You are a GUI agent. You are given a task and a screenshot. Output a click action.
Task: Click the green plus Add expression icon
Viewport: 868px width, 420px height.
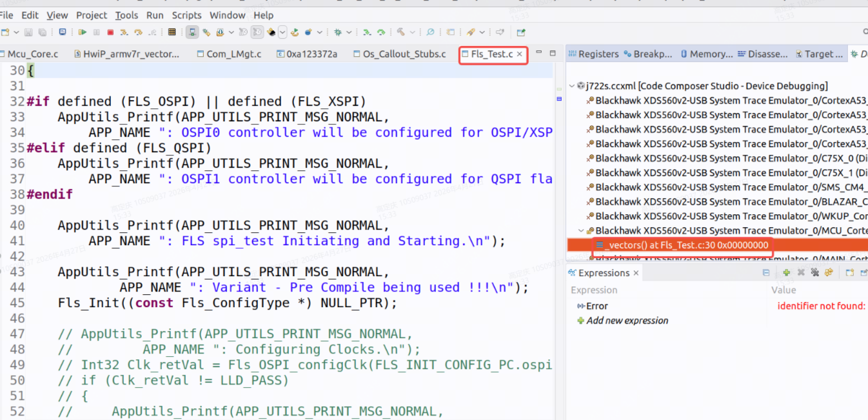(787, 273)
